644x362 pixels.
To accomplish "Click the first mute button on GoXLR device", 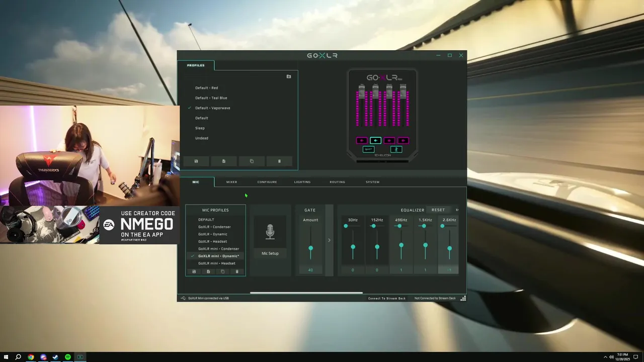I will tap(362, 141).
